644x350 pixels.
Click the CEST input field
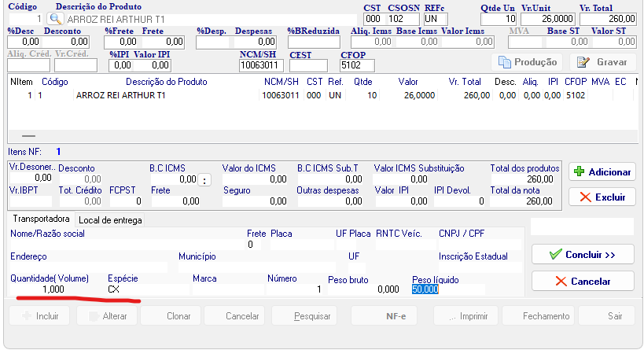click(x=308, y=65)
